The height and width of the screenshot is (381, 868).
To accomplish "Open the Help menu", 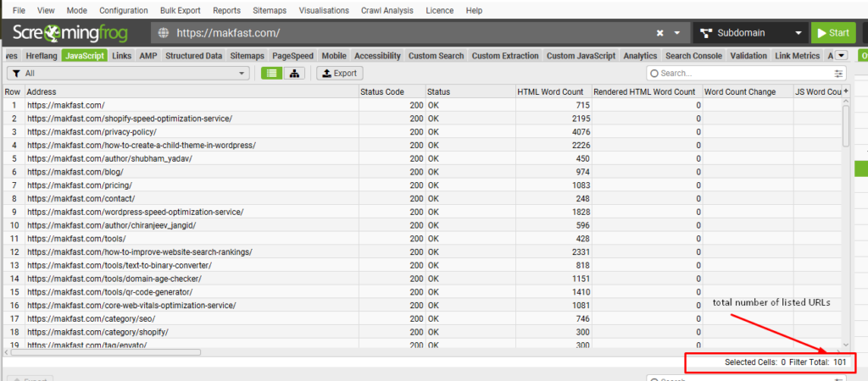I will click(x=474, y=10).
